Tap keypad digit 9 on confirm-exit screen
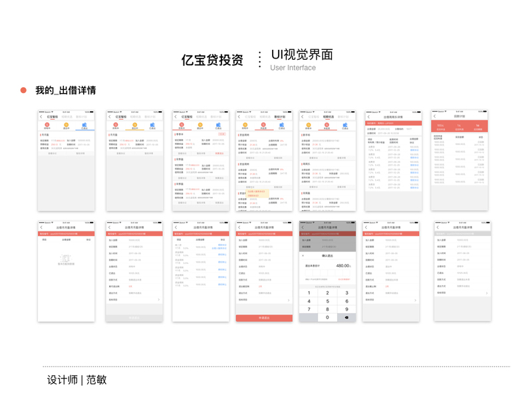 tap(346, 309)
